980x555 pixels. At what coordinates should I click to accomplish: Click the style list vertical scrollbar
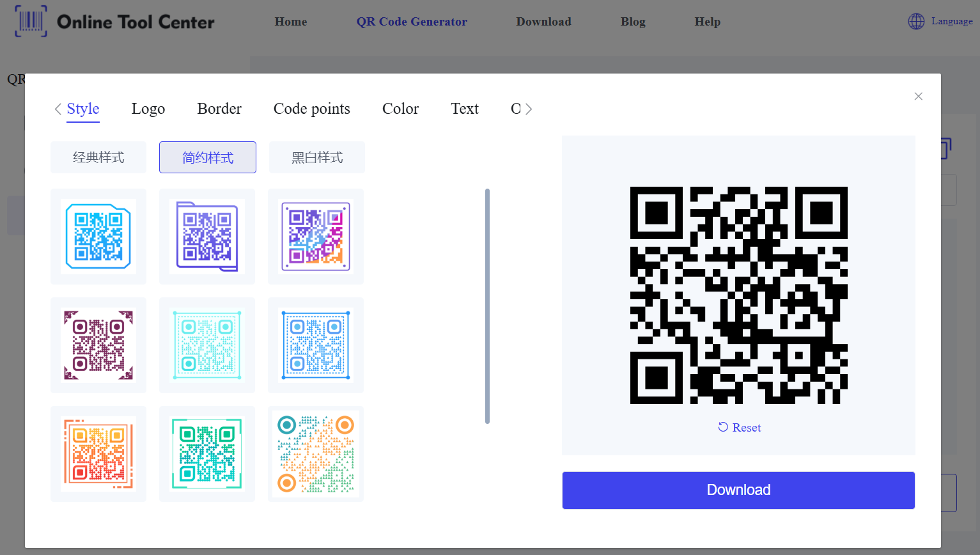[487, 306]
